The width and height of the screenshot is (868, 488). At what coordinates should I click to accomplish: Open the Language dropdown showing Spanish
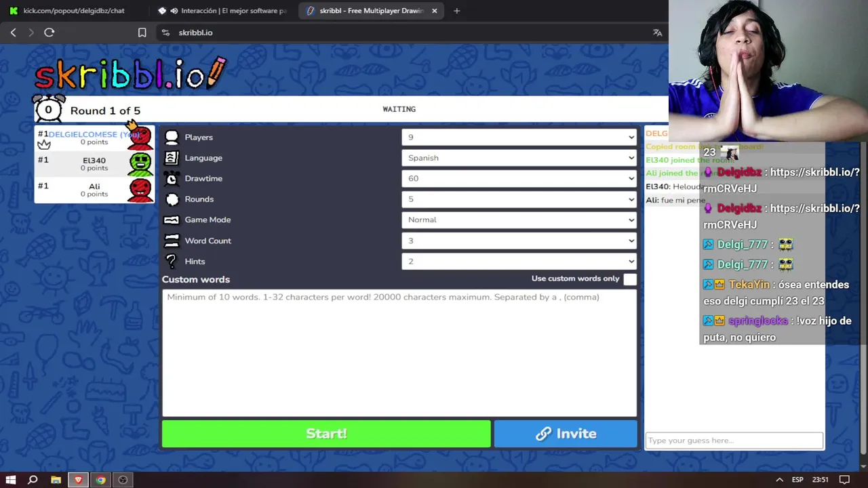[519, 158]
